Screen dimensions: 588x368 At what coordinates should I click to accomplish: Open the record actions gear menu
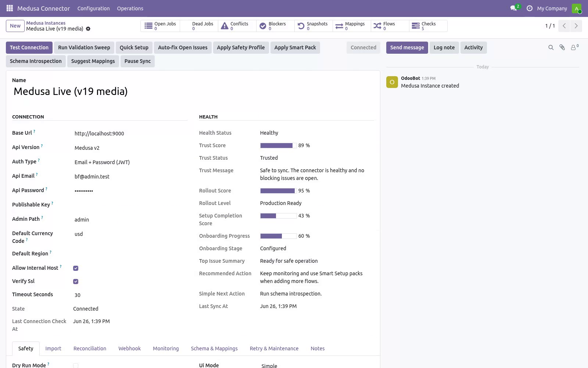88,29
